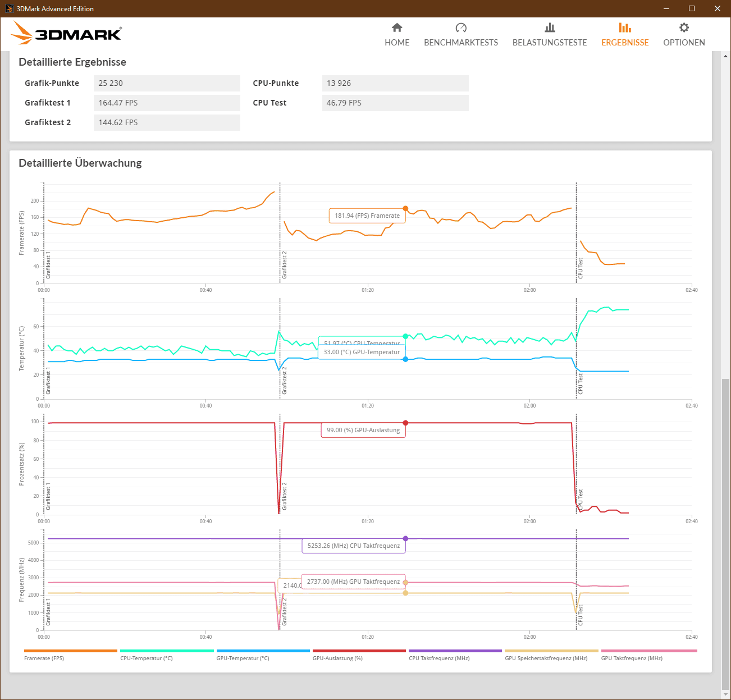Click the 99.00 (%) GPU-Auslastung tooltip
The width and height of the screenshot is (731, 700).
click(363, 430)
